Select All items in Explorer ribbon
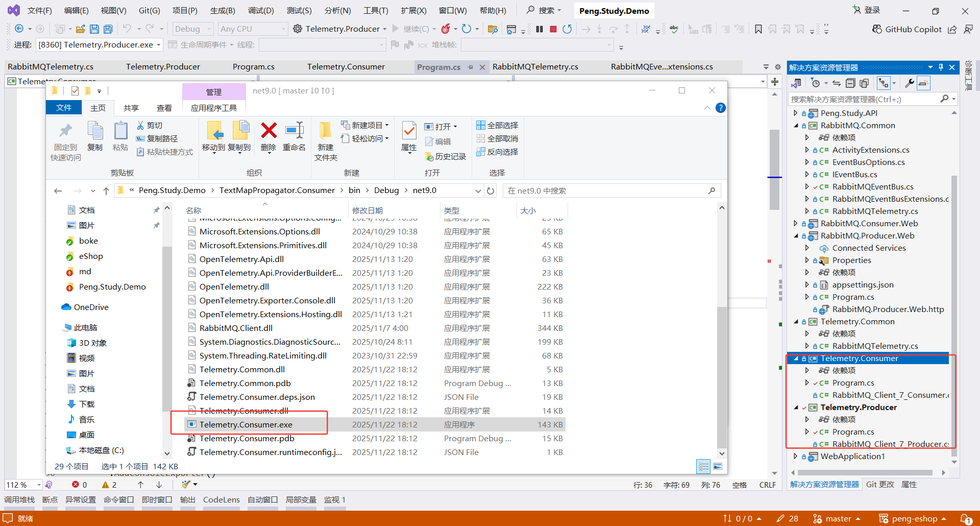Screen dimensions: 980x526 coord(497,125)
